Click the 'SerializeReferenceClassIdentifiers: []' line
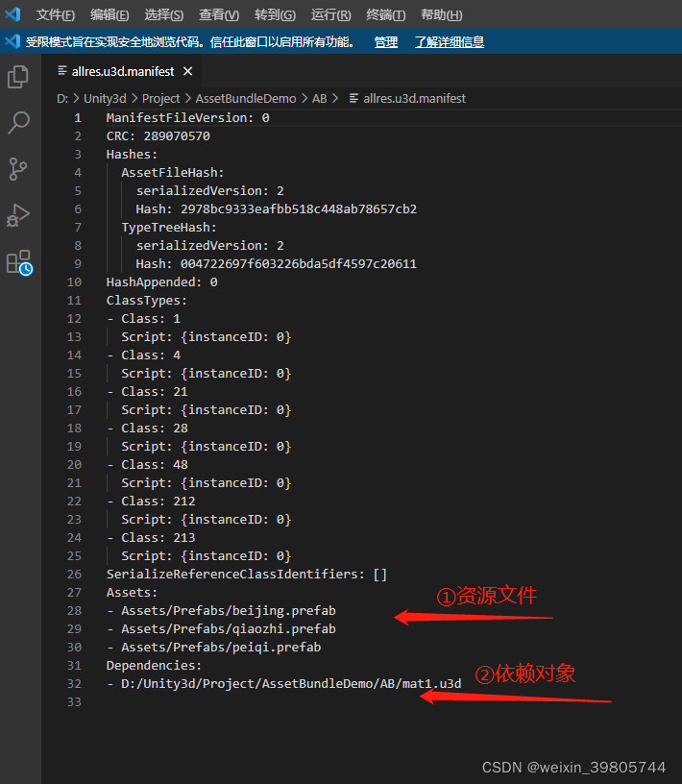This screenshot has height=784, width=682. click(247, 574)
